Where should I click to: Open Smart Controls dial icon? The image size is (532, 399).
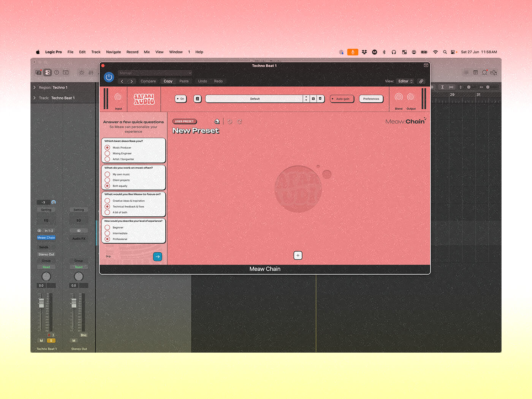tap(81, 72)
